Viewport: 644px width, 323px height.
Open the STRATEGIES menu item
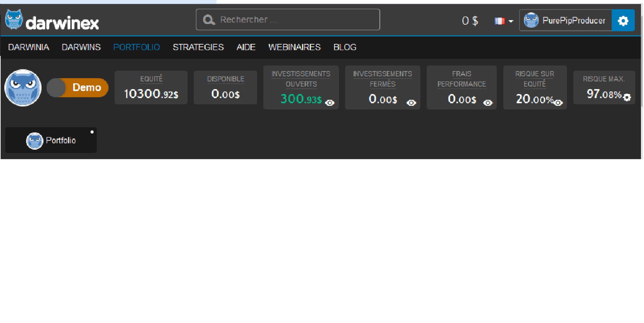198,47
